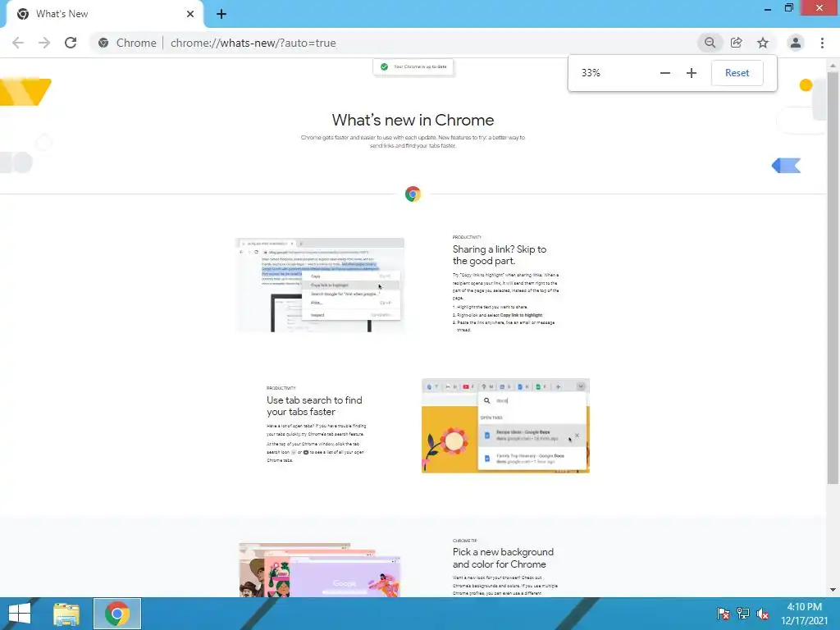
Task: Share this page using the share icon
Action: pos(736,43)
